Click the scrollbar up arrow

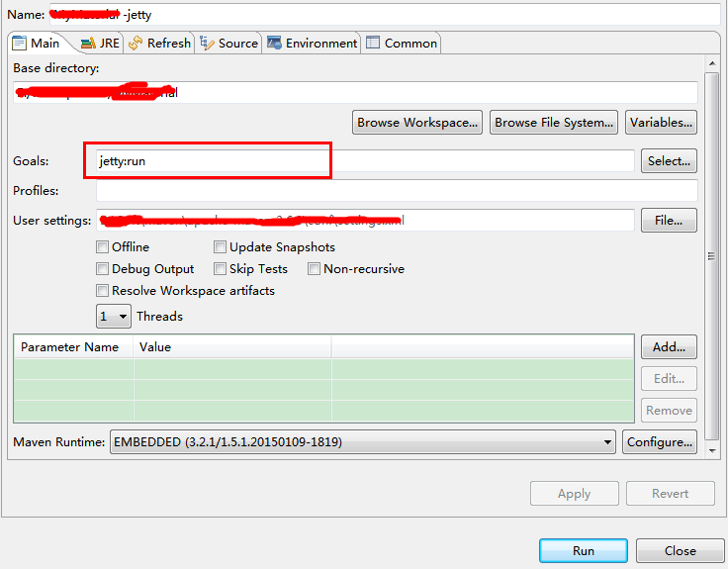[712, 63]
